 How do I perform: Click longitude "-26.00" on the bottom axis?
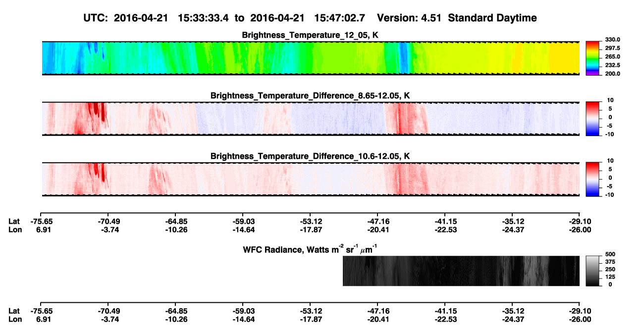pos(580,319)
